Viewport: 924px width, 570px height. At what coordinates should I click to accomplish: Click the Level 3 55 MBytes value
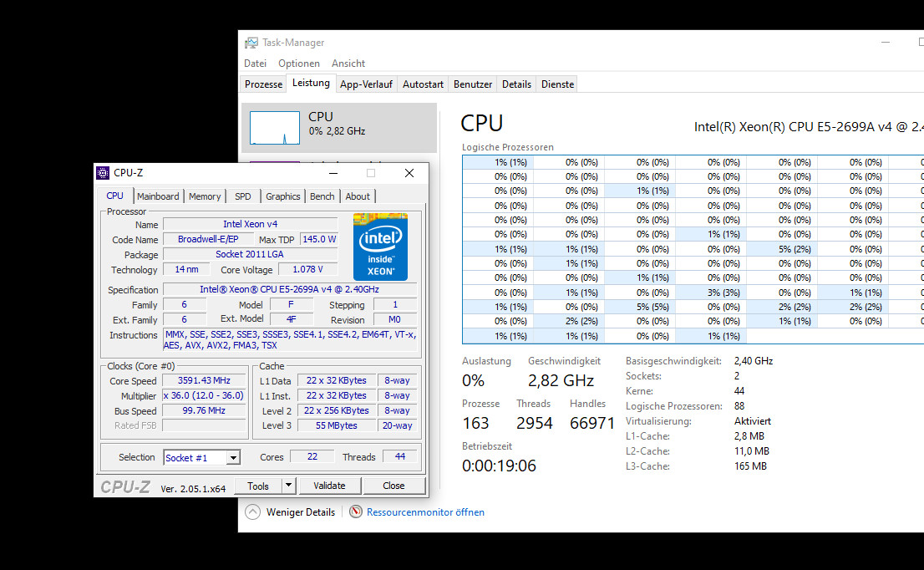click(x=337, y=425)
